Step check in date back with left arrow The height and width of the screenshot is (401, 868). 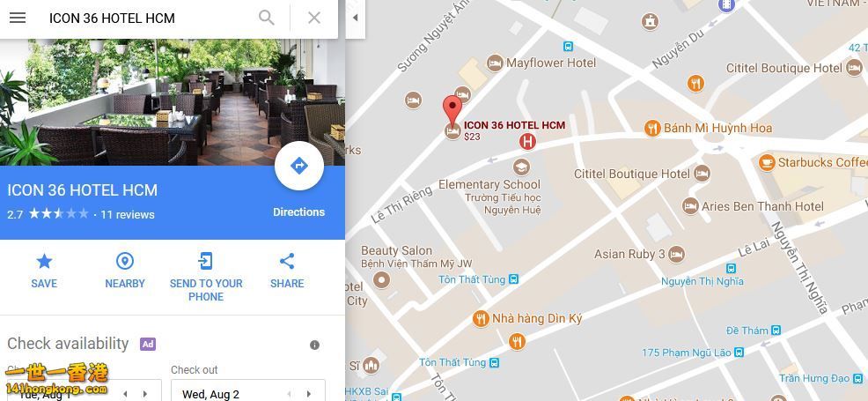[x=125, y=394]
